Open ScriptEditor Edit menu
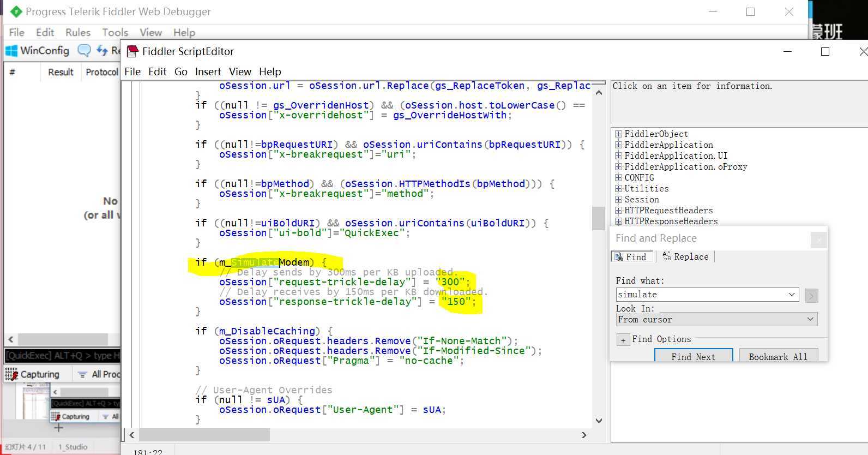 click(x=158, y=71)
